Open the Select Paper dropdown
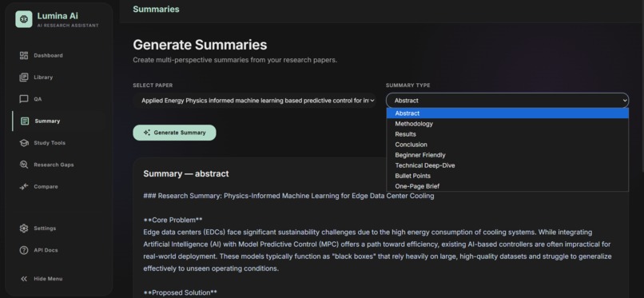Image resolution: width=644 pixels, height=298 pixels. point(255,101)
